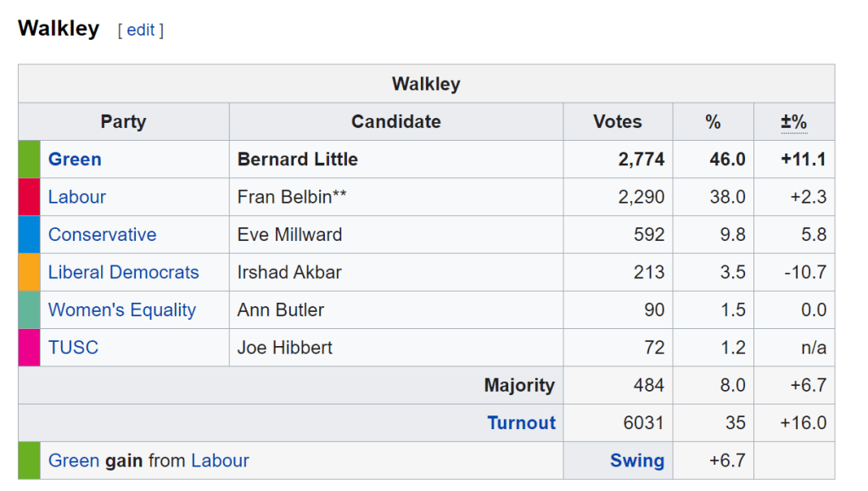
Task: Click the candidate name Bernard Little
Action: click(x=298, y=159)
